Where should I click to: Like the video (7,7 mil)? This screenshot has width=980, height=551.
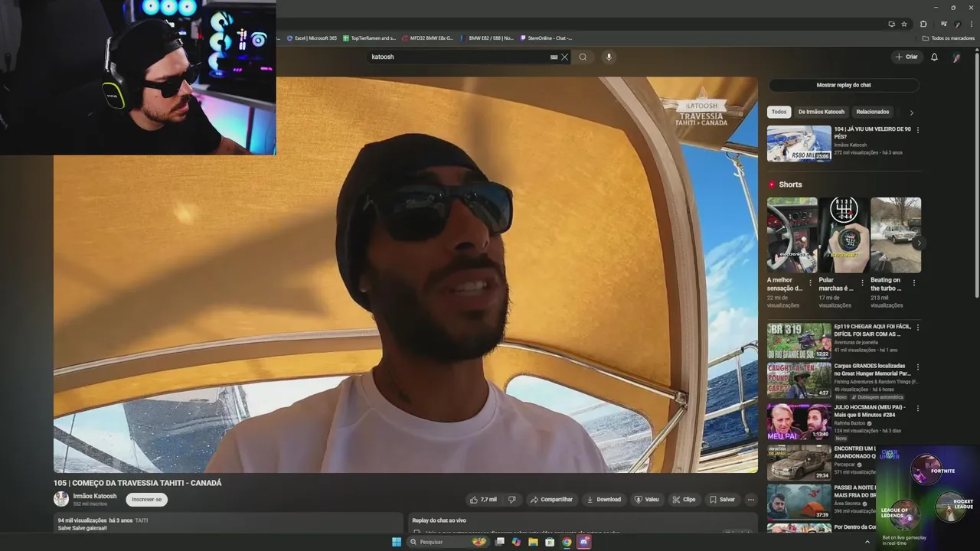coord(483,499)
